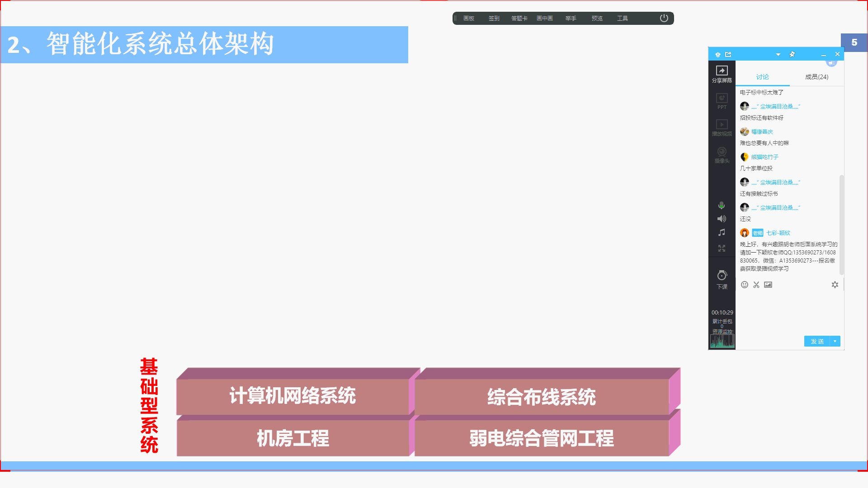Grab the floating toolbar drag handle
The image size is (868, 488).
456,19
